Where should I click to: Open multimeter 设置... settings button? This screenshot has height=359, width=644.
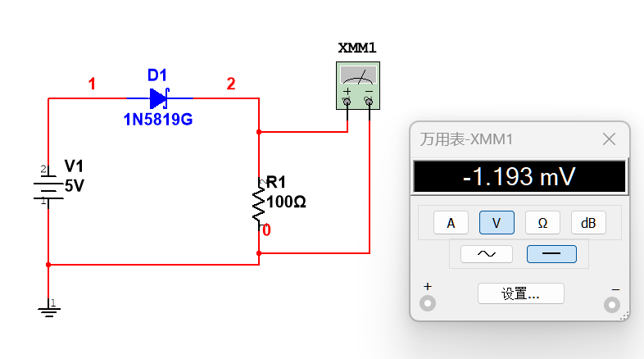tap(521, 293)
